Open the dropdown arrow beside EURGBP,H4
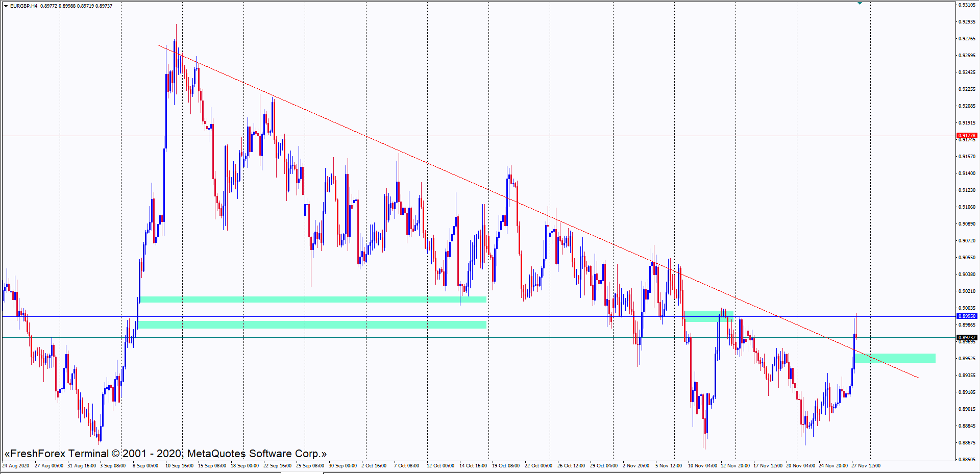980x474 pixels. tap(6, 6)
